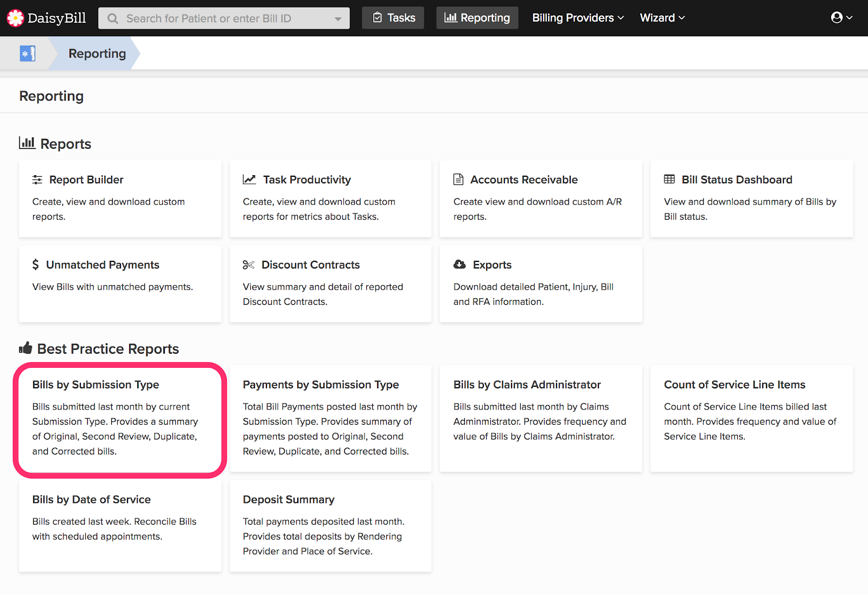The height and width of the screenshot is (595, 868).
Task: Click 'Total Bill Payments posted last month by' text
Action: click(330, 407)
